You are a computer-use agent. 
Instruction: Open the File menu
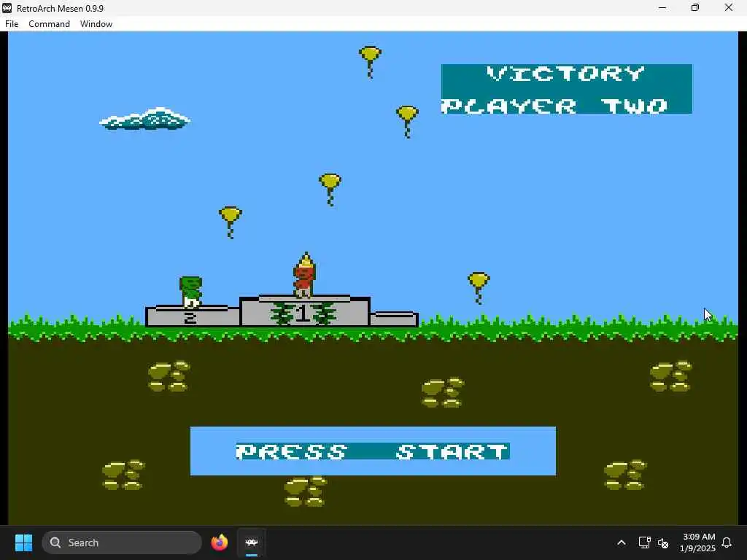(x=12, y=24)
